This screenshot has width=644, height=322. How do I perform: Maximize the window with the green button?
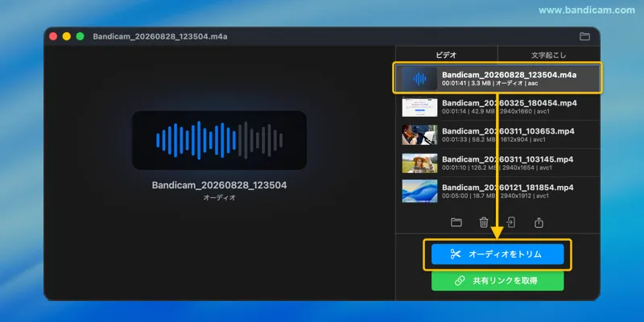click(x=80, y=36)
